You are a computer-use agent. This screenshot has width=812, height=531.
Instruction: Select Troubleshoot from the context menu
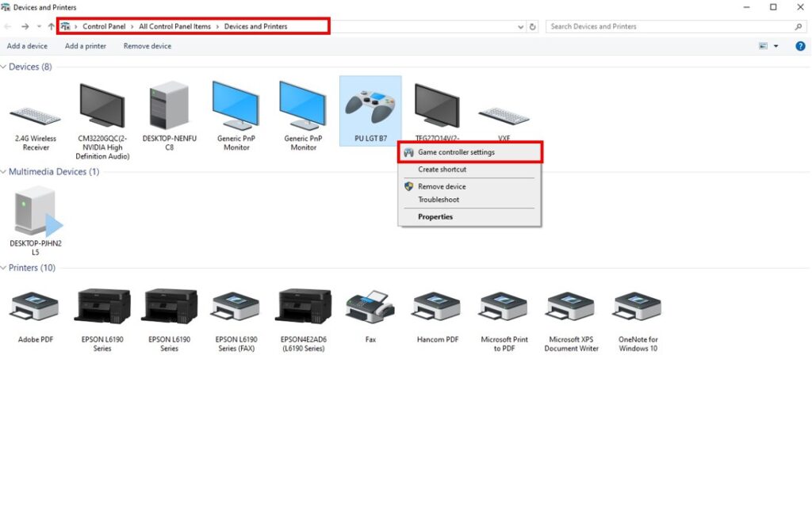click(x=439, y=200)
